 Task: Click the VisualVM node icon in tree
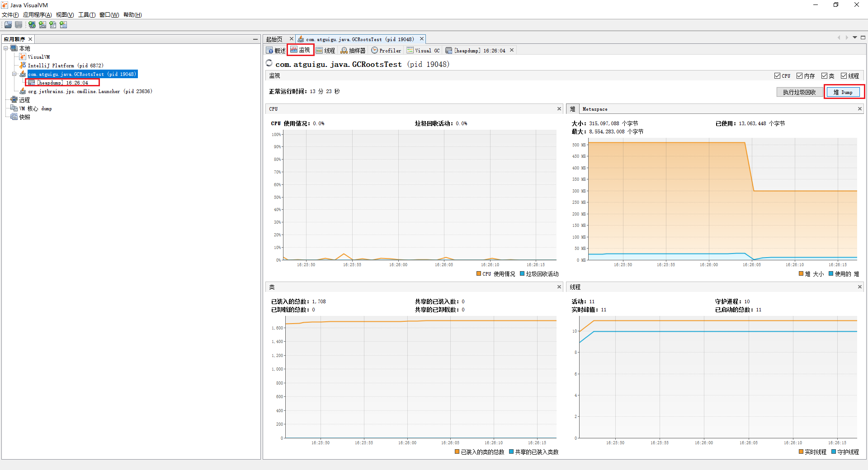point(23,57)
